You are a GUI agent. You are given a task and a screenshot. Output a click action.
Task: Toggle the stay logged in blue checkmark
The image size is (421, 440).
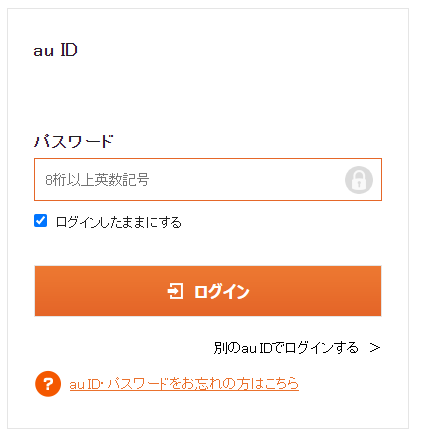[x=40, y=221]
